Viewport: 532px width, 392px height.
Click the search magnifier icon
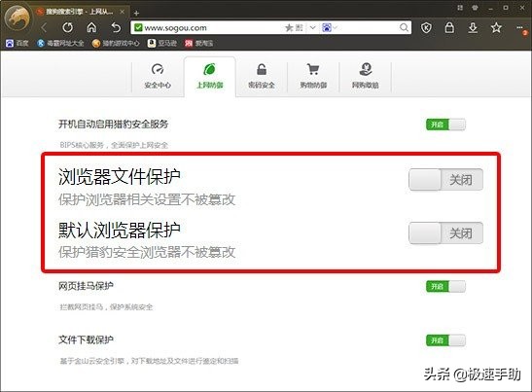404,27
